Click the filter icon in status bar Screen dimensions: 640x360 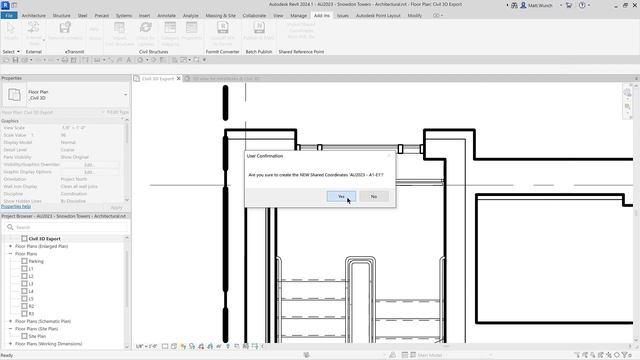[x=624, y=355]
